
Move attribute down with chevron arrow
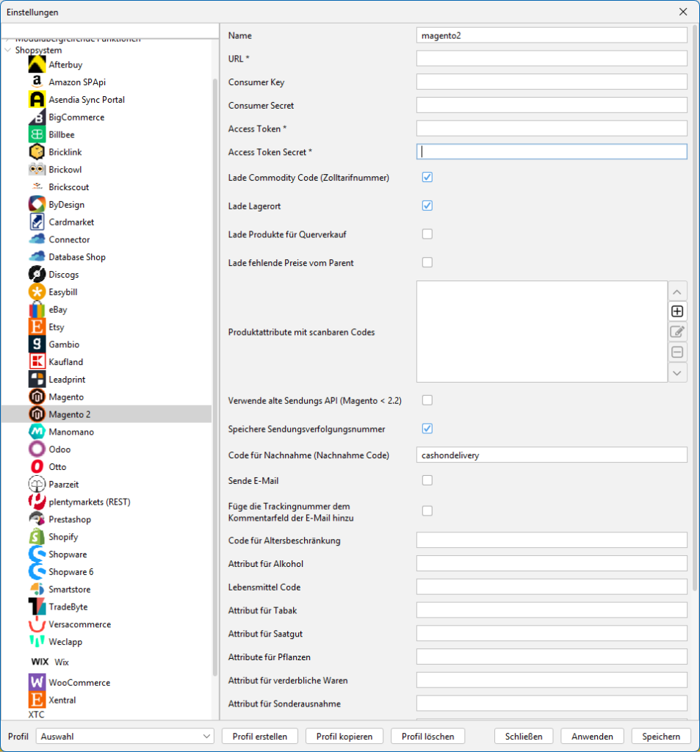677,373
